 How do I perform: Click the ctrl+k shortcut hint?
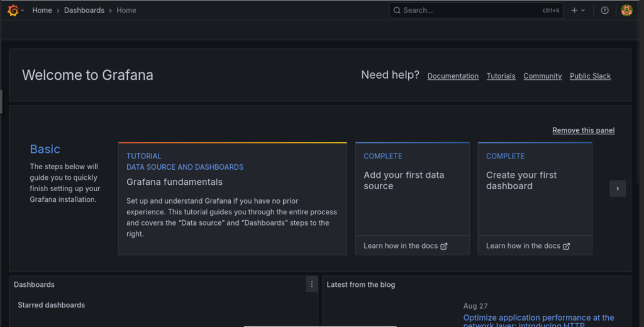(551, 10)
